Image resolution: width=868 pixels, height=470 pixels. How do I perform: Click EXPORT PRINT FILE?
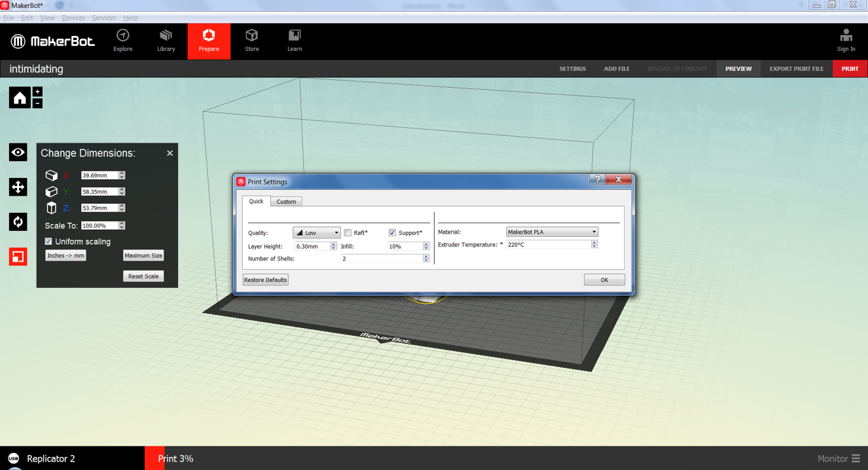pyautogui.click(x=797, y=69)
